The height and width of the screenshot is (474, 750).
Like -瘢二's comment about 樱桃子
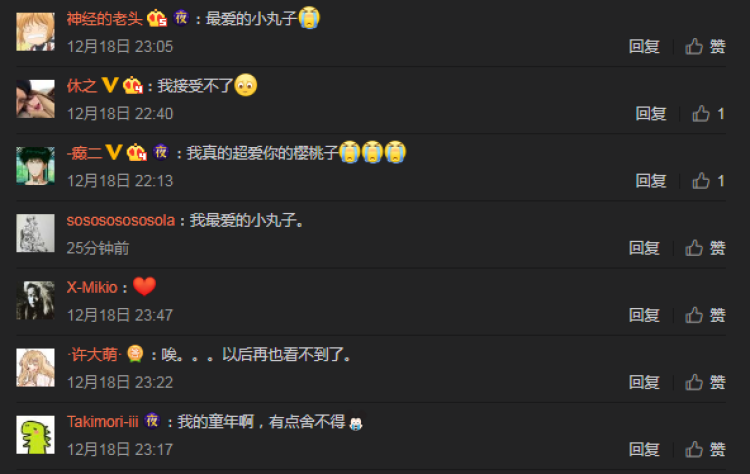[708, 181]
